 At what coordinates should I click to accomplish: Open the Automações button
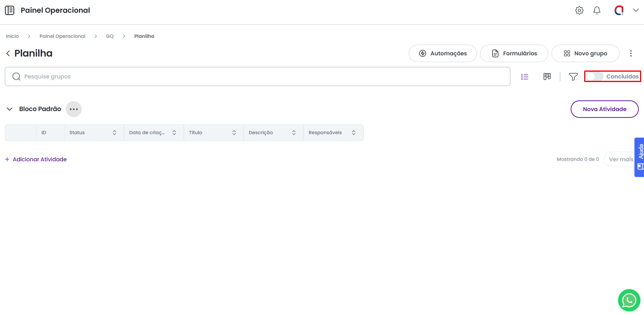(x=442, y=53)
